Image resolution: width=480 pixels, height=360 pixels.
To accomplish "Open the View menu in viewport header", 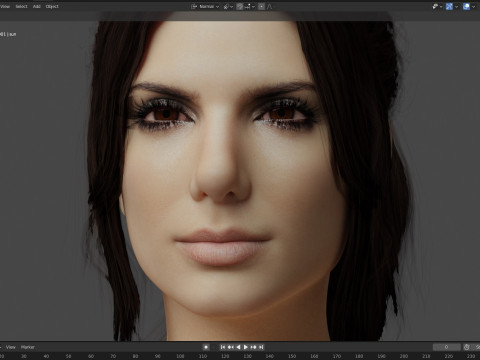I will [5, 6].
